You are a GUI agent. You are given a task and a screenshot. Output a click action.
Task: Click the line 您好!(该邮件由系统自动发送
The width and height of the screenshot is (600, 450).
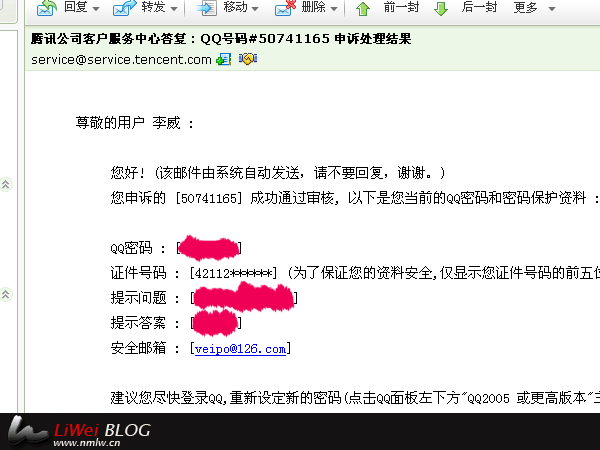click(278, 173)
